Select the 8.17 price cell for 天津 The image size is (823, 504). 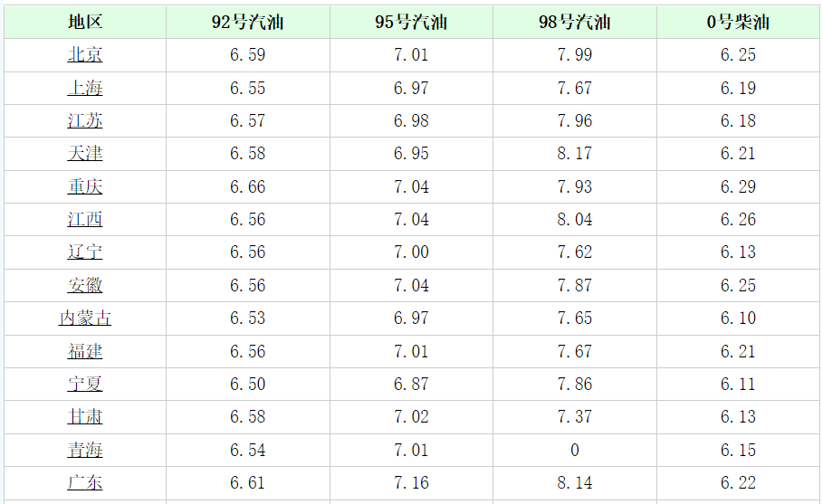574,154
